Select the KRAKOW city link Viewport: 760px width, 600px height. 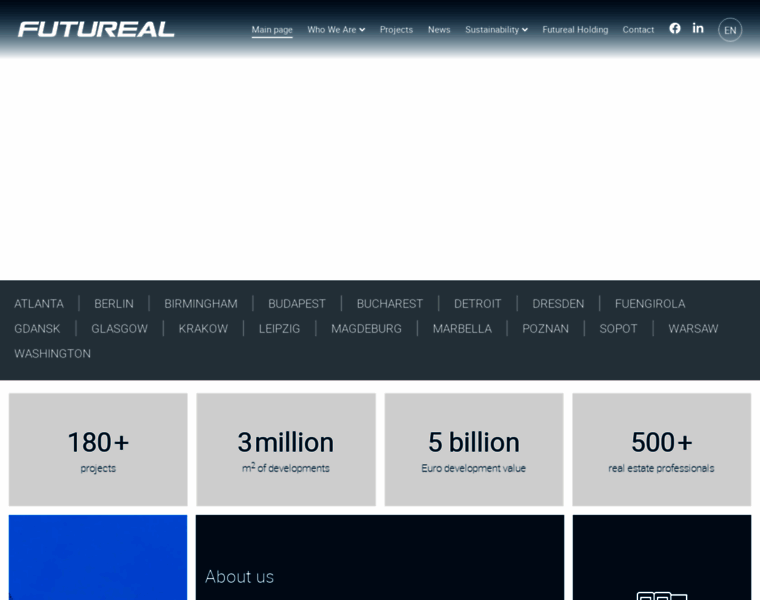pos(203,329)
